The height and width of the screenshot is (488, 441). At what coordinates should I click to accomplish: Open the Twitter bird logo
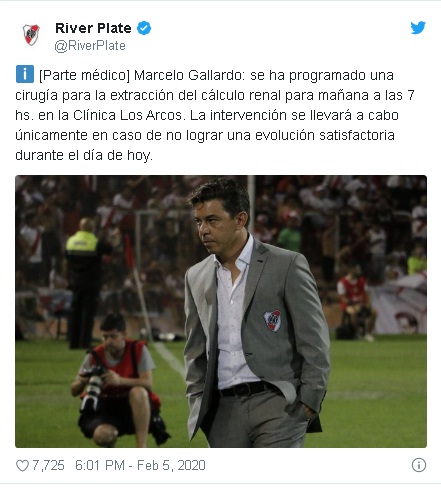click(418, 28)
